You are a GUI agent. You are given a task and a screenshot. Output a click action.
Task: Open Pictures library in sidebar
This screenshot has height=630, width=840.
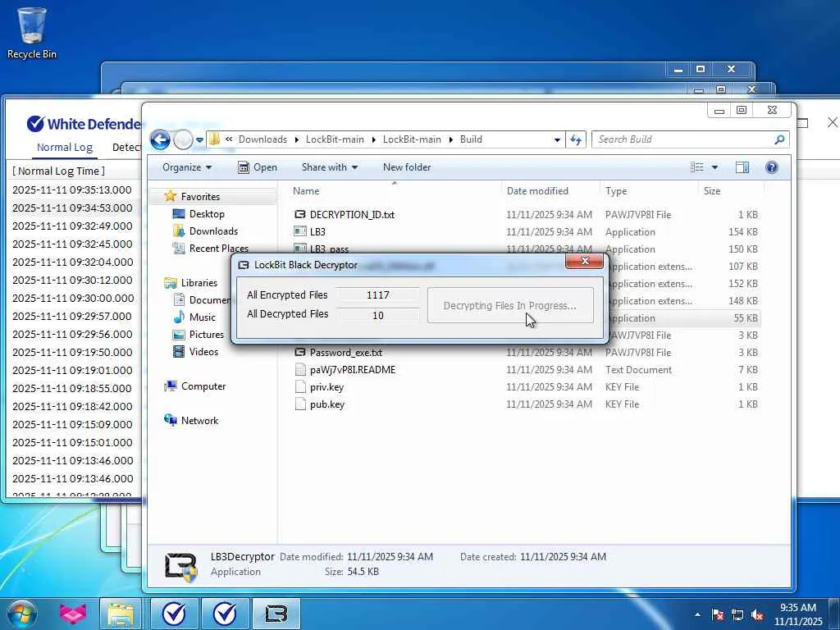pyautogui.click(x=206, y=335)
